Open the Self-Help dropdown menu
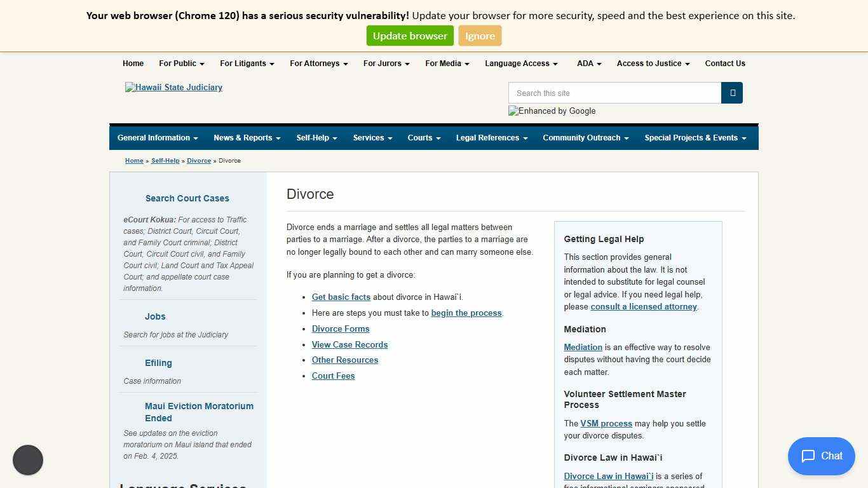 click(316, 138)
